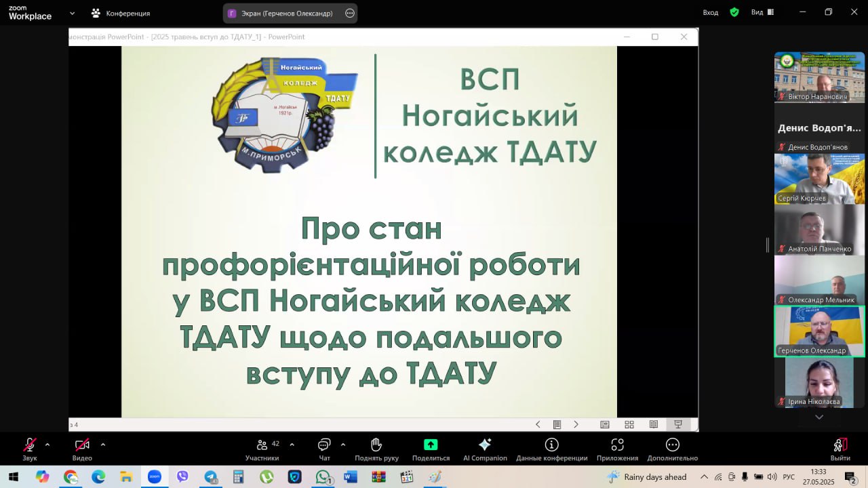Switch PowerPoint to Normal view
This screenshot has width=868, height=488.
tap(605, 424)
